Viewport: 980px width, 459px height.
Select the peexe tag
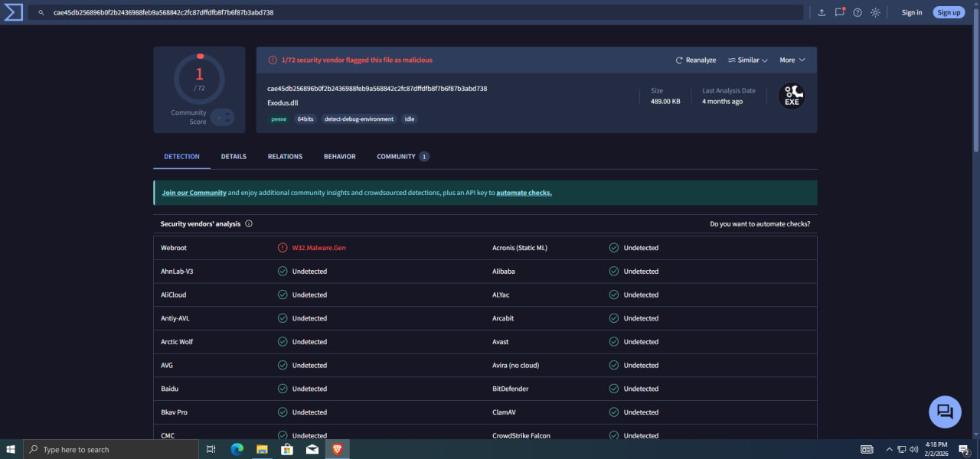click(x=279, y=119)
